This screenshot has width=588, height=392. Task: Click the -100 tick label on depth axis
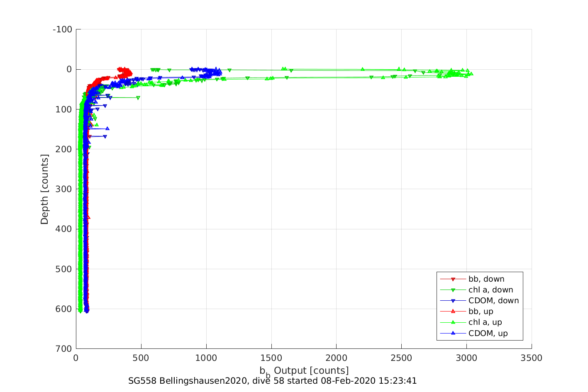pyautogui.click(x=63, y=29)
